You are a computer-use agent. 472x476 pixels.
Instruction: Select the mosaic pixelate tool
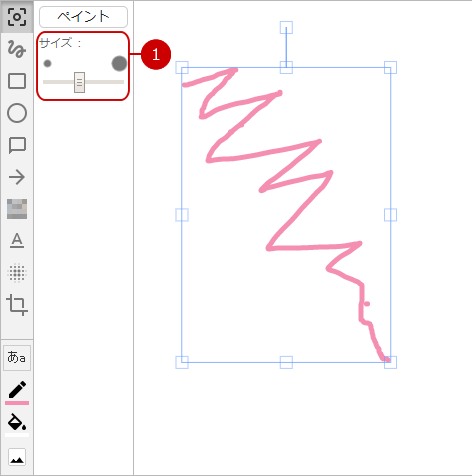pos(17,209)
